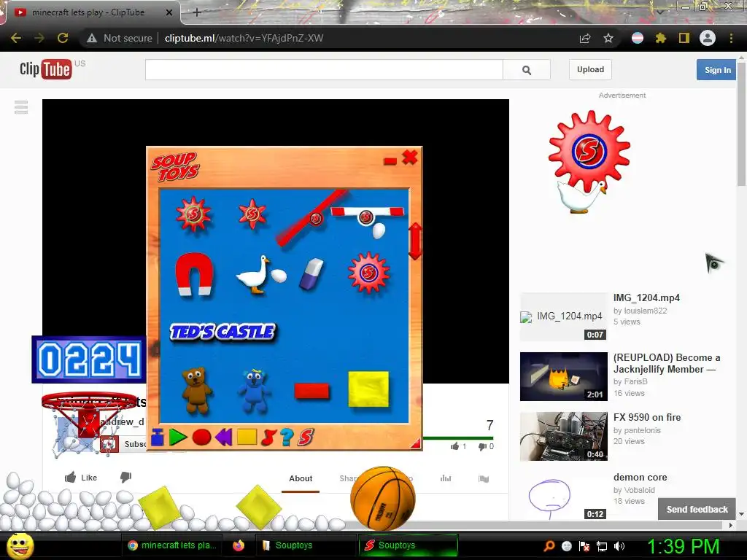Click the toybox red corner resize handle
The height and width of the screenshot is (560, 747).
coord(415,444)
